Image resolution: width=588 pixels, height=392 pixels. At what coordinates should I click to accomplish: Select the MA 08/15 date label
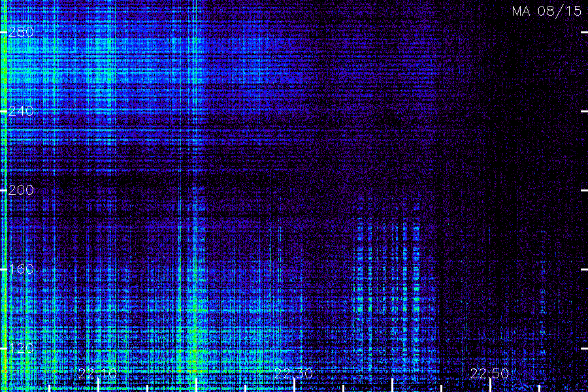point(547,11)
